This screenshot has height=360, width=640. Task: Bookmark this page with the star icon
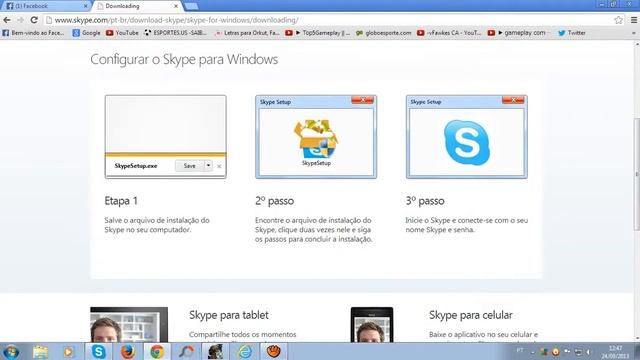pyautogui.click(x=618, y=20)
